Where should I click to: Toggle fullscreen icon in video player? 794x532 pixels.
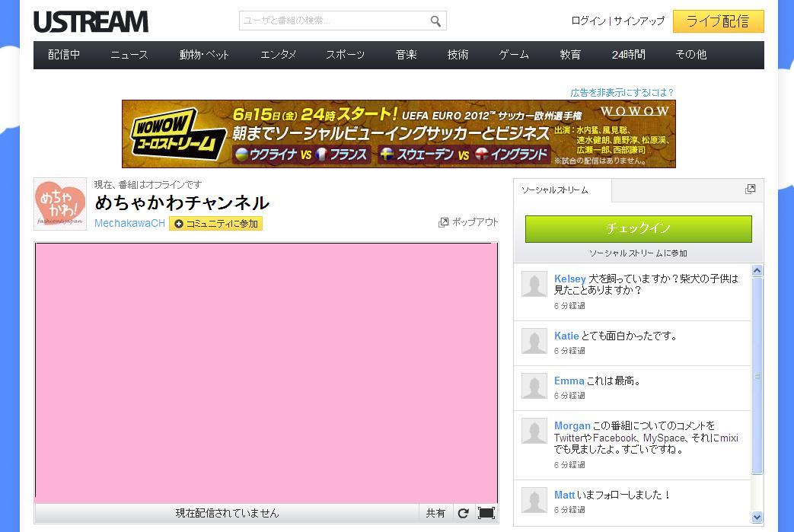(x=486, y=513)
